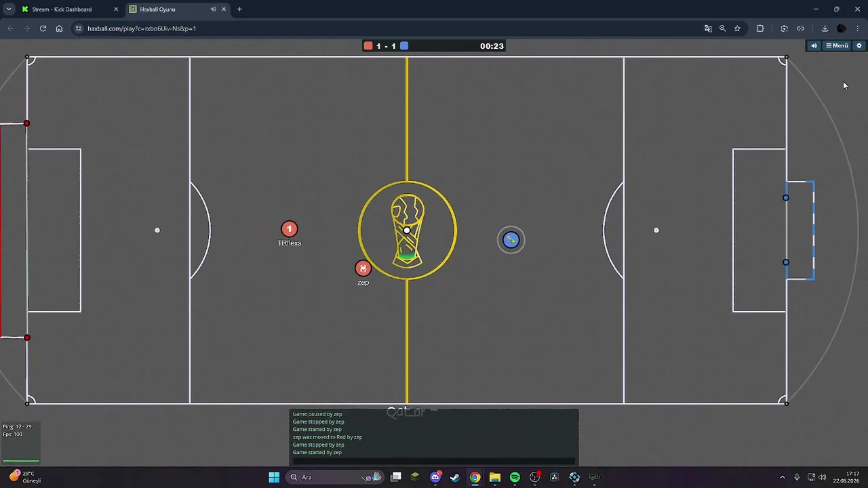This screenshot has width=868, height=488.
Task: Open the Chrome three-dot menu
Action: tap(858, 28)
